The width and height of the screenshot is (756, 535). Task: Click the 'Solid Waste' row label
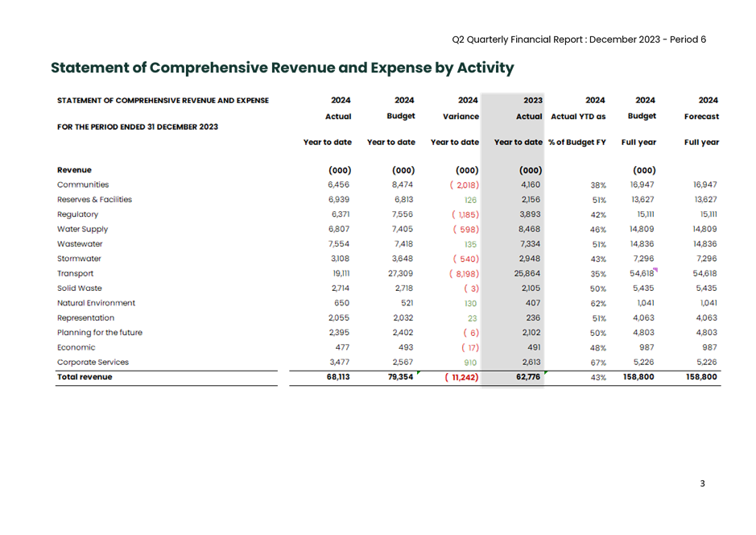tap(80, 288)
